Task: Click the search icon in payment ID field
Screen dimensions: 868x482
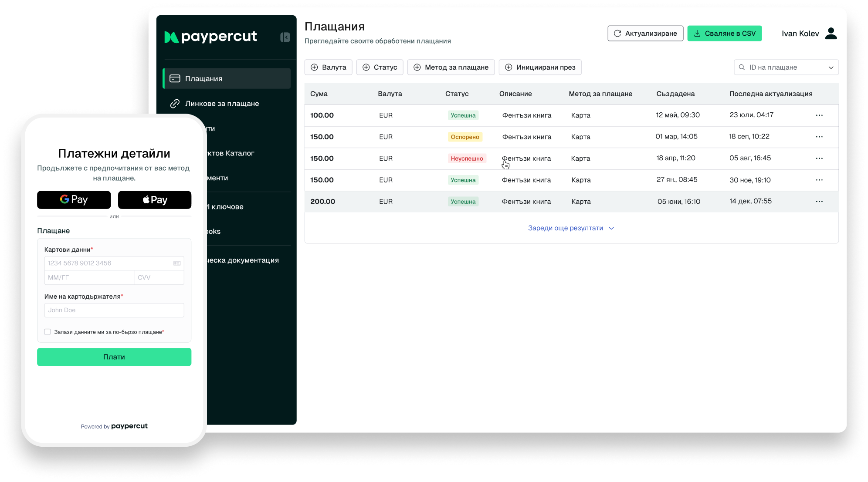Action: click(x=742, y=67)
